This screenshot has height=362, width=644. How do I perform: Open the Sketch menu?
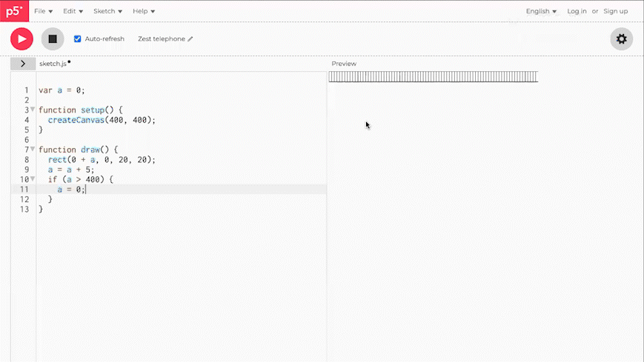[107, 11]
